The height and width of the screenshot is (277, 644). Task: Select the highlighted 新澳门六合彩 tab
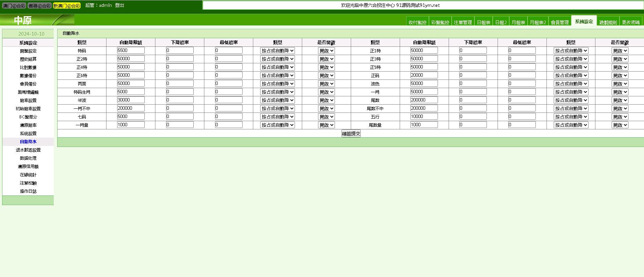point(67,6)
